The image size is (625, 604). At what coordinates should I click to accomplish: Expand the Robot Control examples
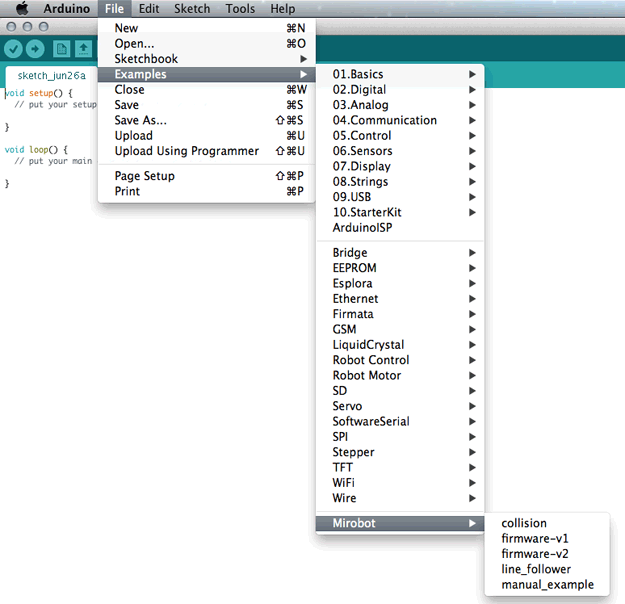(x=400, y=360)
